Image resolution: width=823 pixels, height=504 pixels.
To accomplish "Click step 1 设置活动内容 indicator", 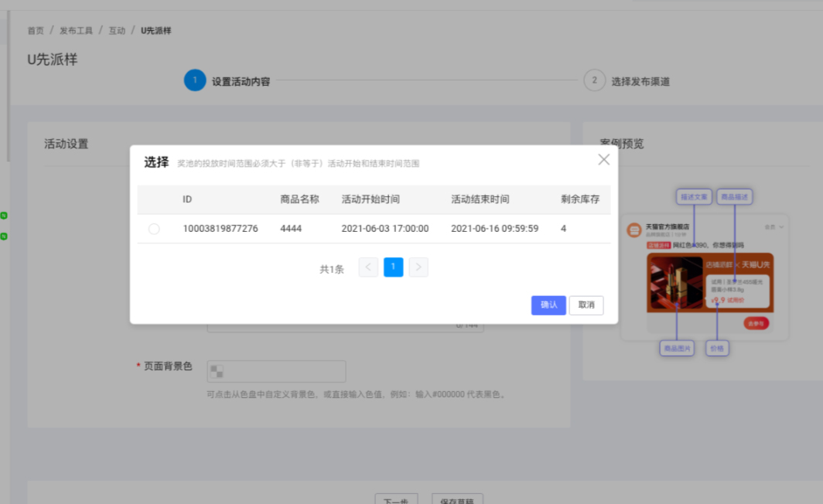I will tap(195, 80).
